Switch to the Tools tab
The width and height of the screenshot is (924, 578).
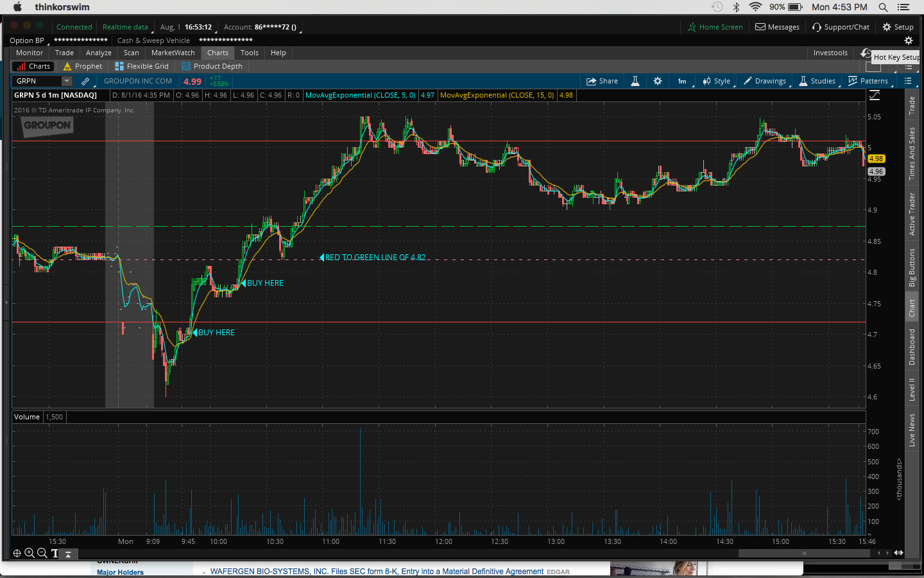click(250, 53)
